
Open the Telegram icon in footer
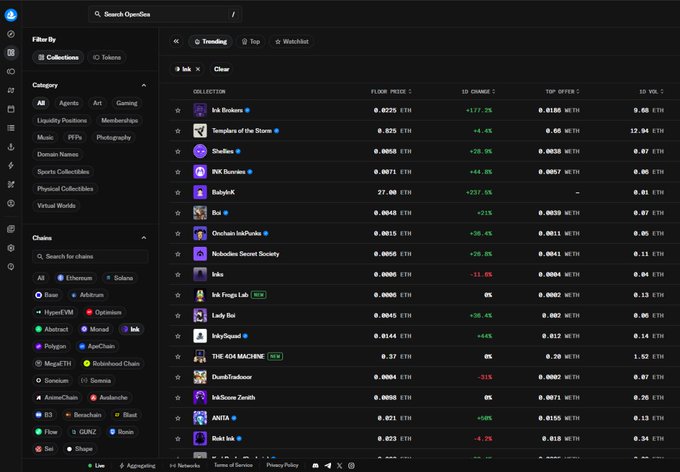pos(328,465)
